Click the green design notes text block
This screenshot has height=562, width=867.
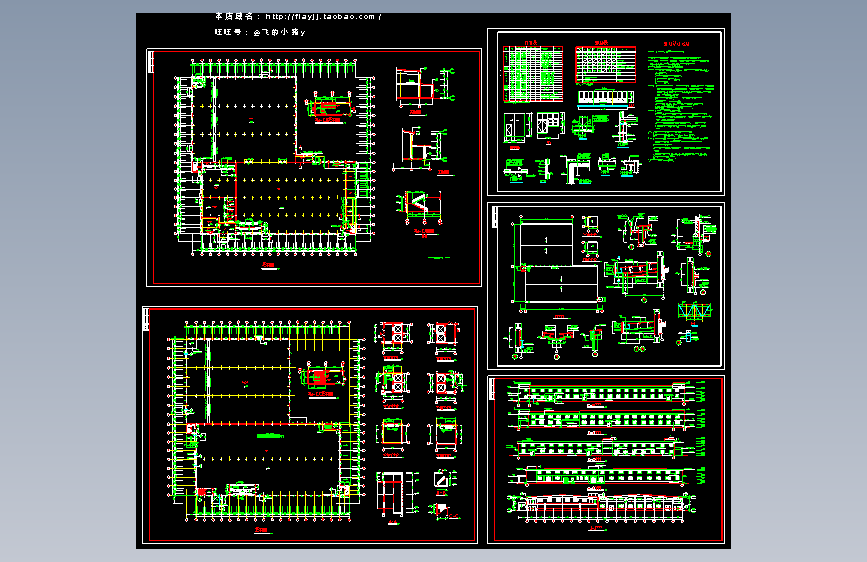681,105
